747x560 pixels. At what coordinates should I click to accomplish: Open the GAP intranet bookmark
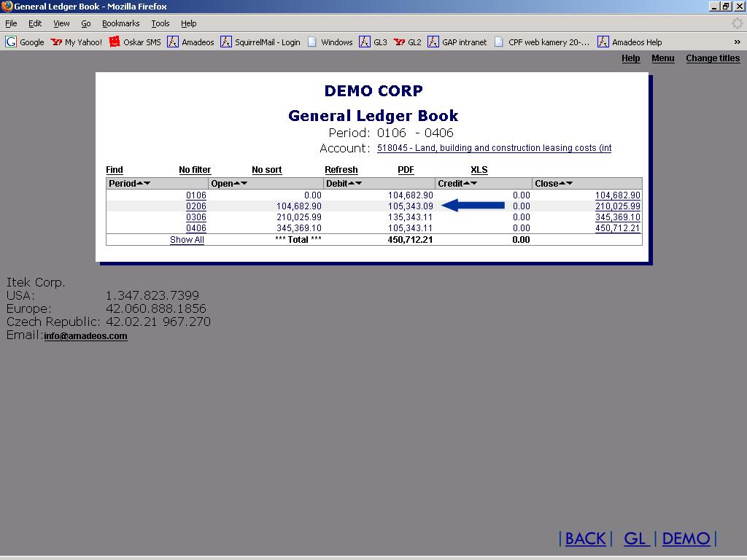coord(457,42)
